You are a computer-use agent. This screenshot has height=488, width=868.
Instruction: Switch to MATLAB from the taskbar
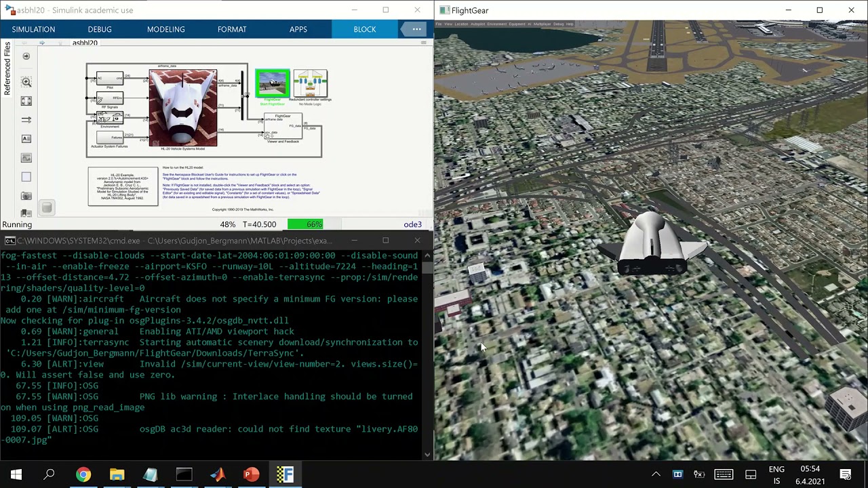pos(218,474)
